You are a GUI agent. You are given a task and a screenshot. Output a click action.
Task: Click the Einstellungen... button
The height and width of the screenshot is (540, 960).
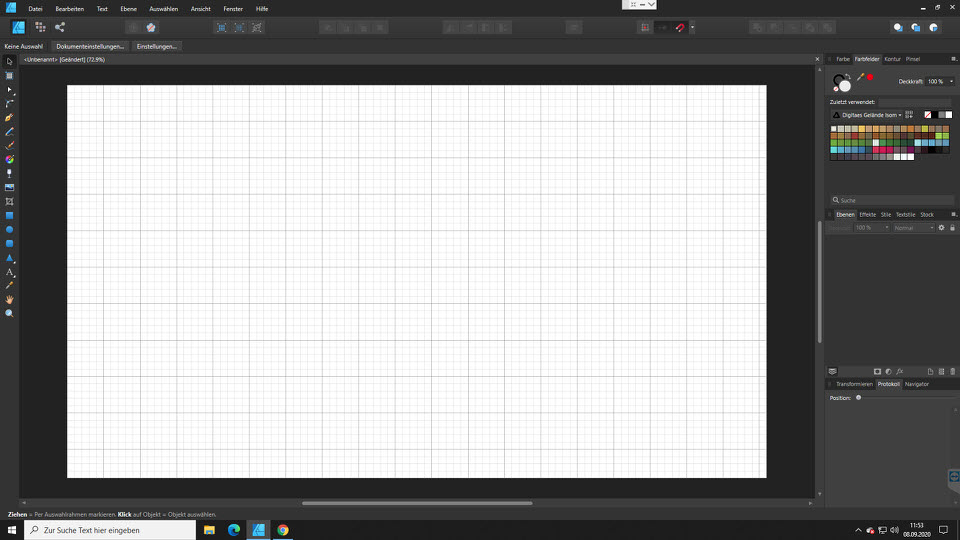pos(157,47)
